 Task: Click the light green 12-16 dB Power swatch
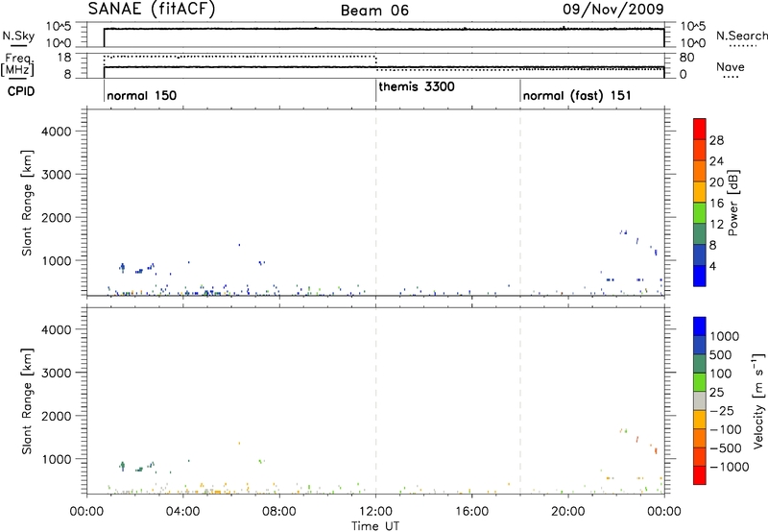pyautogui.click(x=700, y=212)
